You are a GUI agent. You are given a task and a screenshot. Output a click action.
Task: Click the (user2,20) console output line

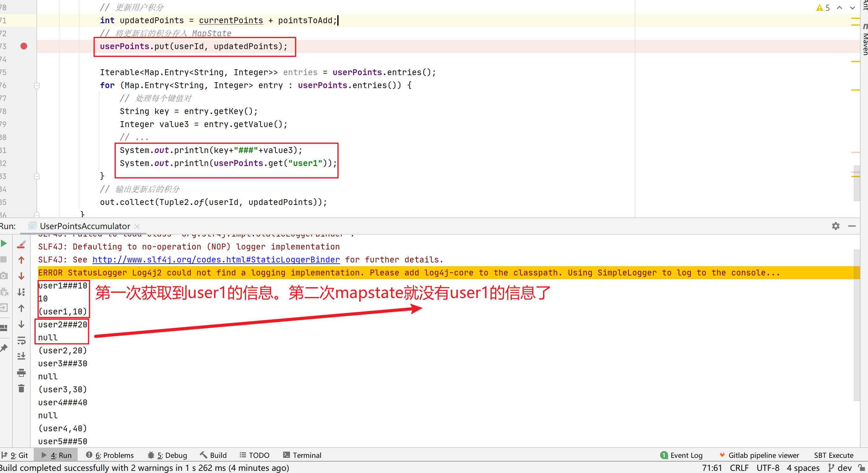(x=63, y=351)
